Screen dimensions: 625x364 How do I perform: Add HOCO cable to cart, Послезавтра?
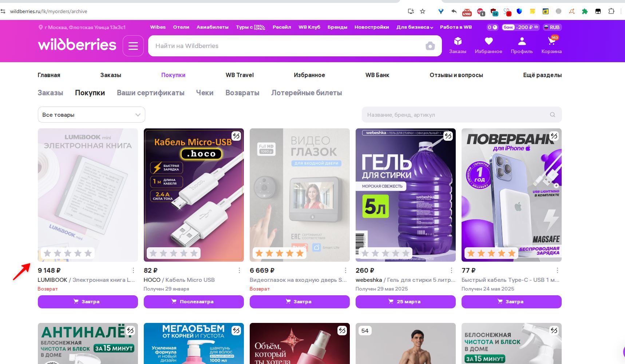[x=194, y=302]
